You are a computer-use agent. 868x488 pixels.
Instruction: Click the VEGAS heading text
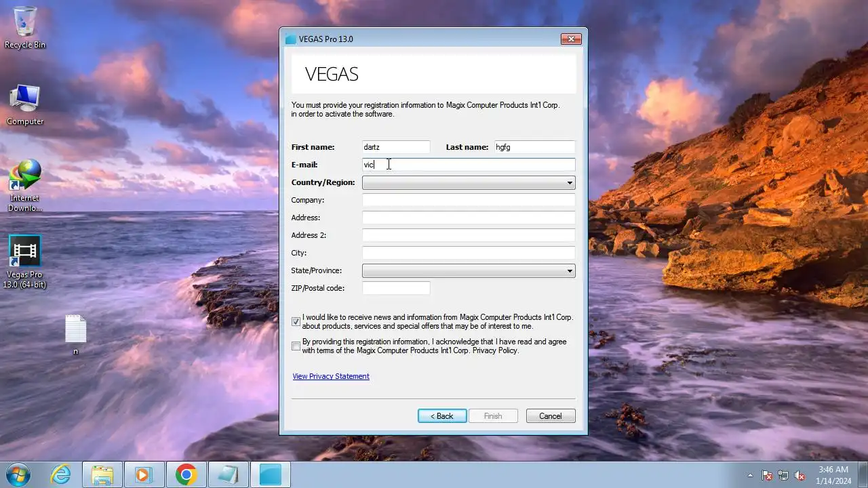pyautogui.click(x=332, y=74)
